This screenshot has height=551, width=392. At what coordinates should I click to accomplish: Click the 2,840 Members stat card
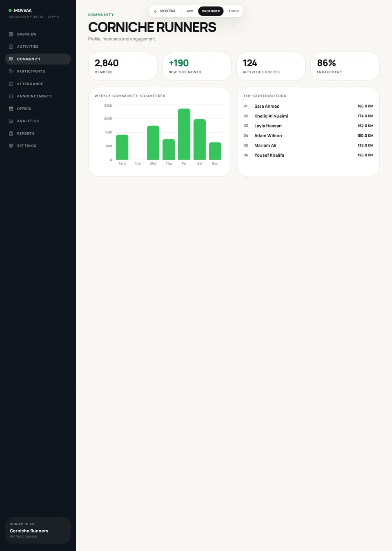pos(122,66)
